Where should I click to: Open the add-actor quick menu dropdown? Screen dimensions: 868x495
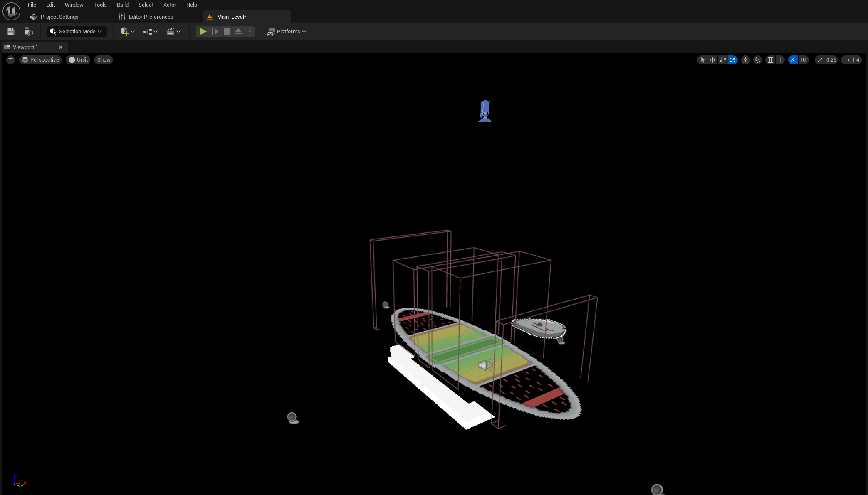(x=127, y=32)
